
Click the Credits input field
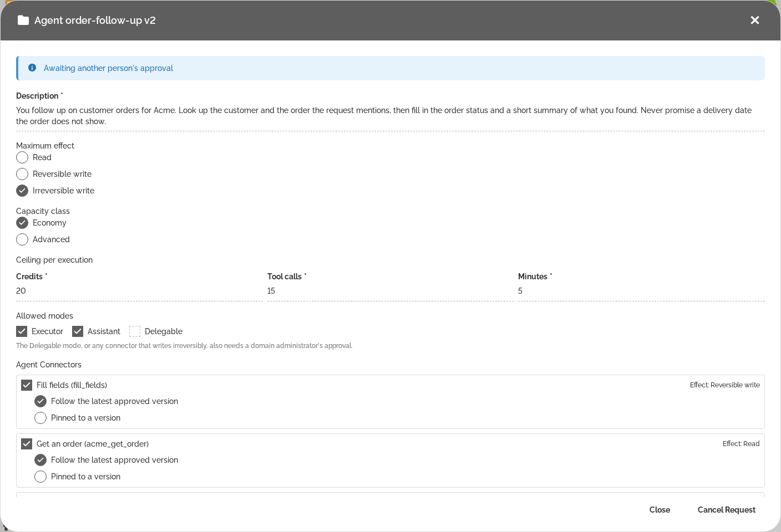(139, 291)
